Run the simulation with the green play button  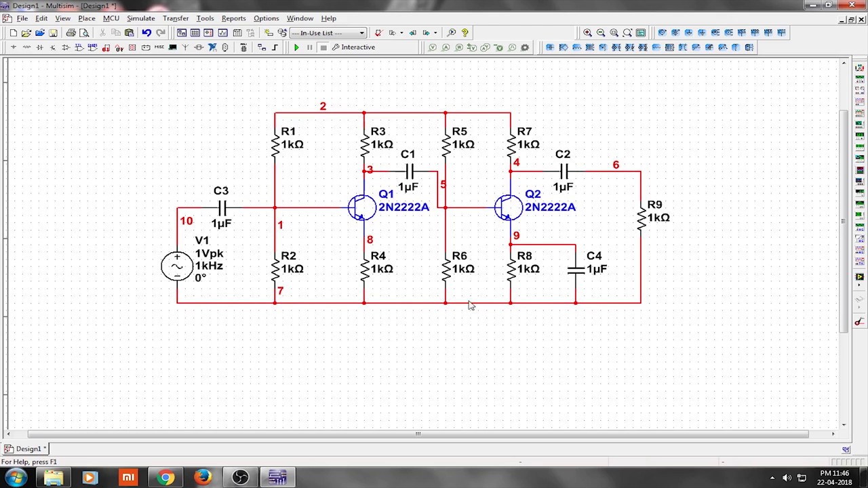click(x=296, y=47)
